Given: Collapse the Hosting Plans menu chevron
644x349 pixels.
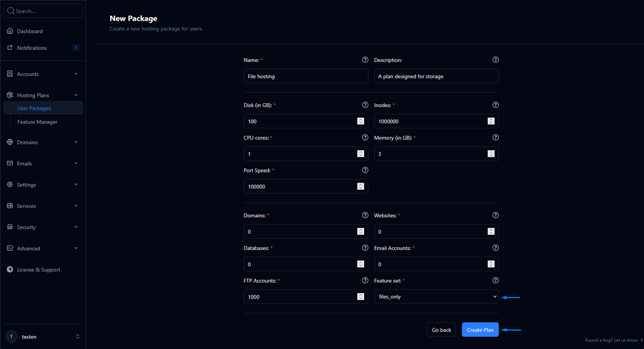Looking at the screenshot, I should (76, 95).
